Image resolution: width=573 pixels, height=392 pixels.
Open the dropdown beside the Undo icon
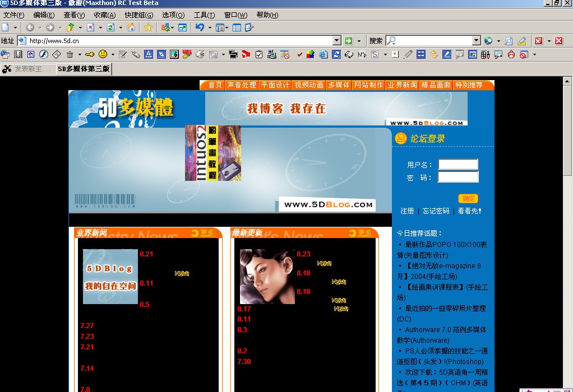tap(210, 27)
